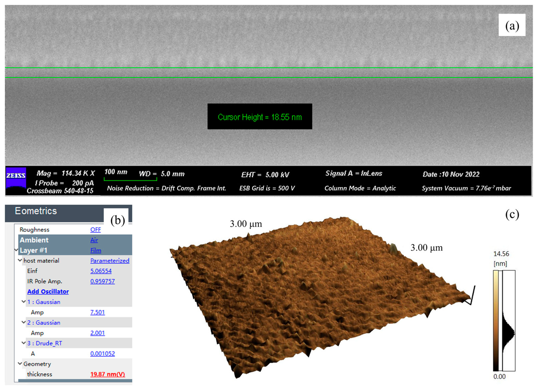Collapse the host material section
Image resolution: width=539 pixels, height=392 pixels.
[20, 260]
